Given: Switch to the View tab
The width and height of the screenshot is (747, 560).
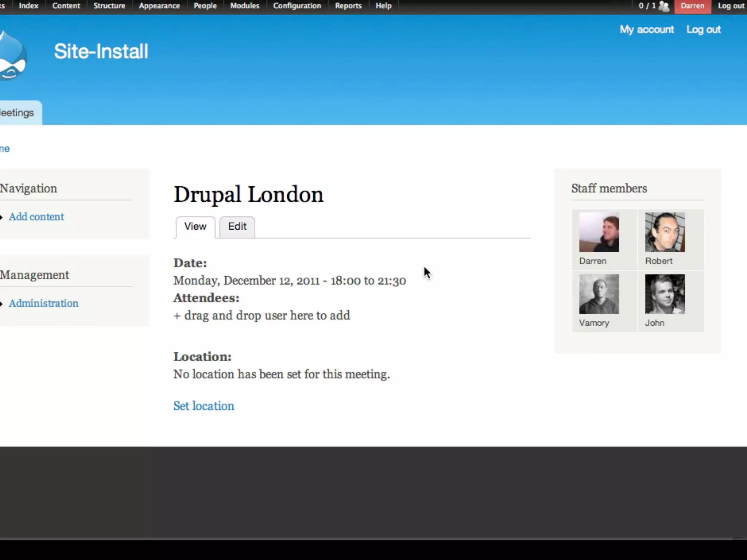Looking at the screenshot, I should 195,227.
